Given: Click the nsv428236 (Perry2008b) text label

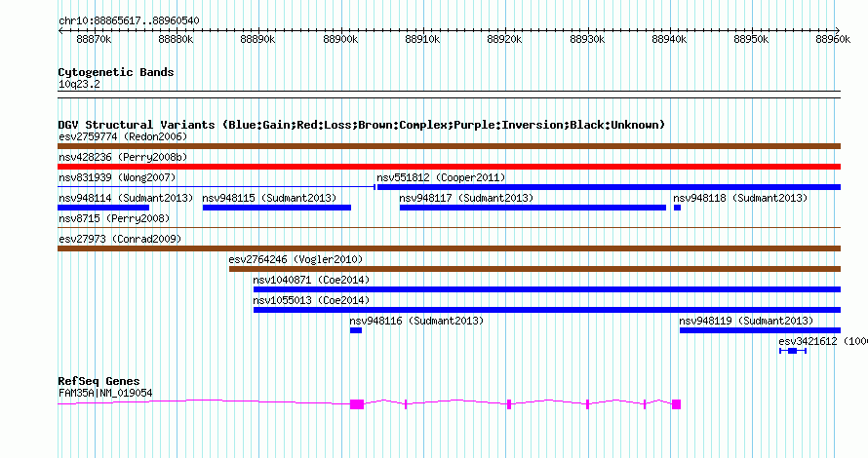Looking at the screenshot, I should 123,157.
